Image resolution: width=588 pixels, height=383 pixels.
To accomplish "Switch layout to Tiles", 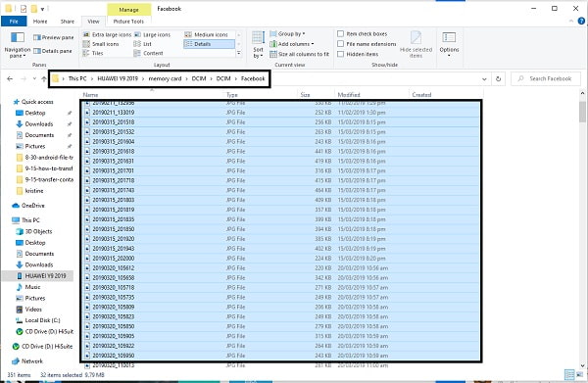I will click(93, 53).
